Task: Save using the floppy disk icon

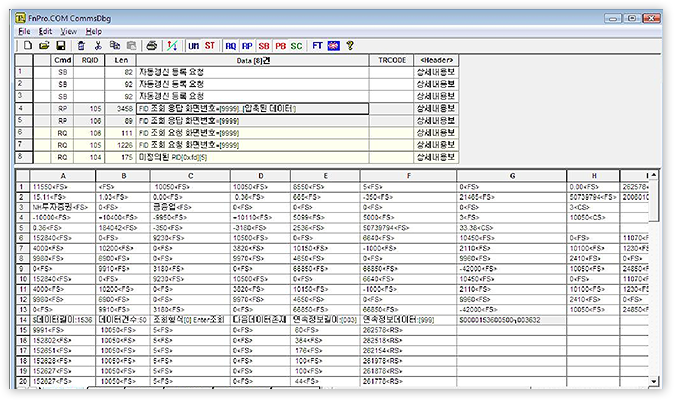Action: tap(61, 46)
